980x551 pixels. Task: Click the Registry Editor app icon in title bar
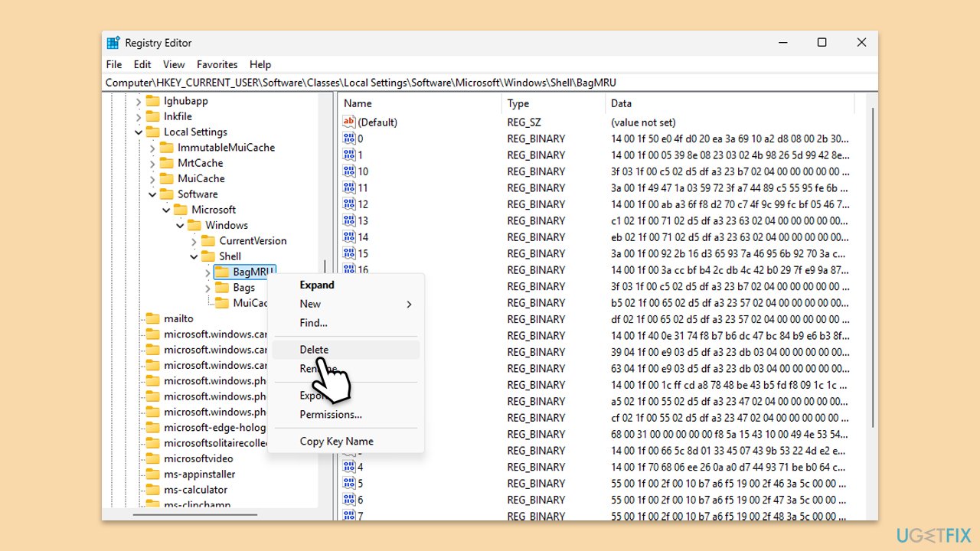point(113,43)
